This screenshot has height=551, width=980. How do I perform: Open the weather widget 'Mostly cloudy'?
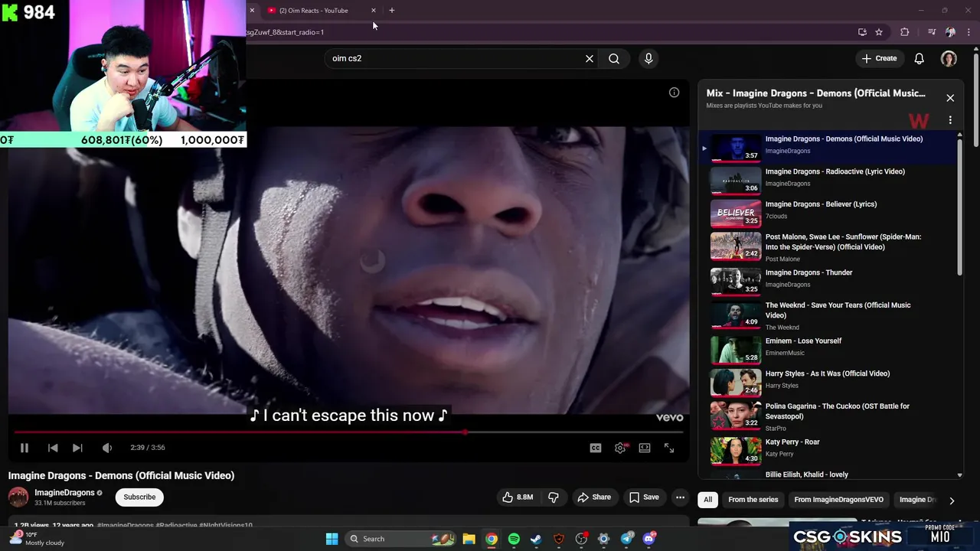37,539
